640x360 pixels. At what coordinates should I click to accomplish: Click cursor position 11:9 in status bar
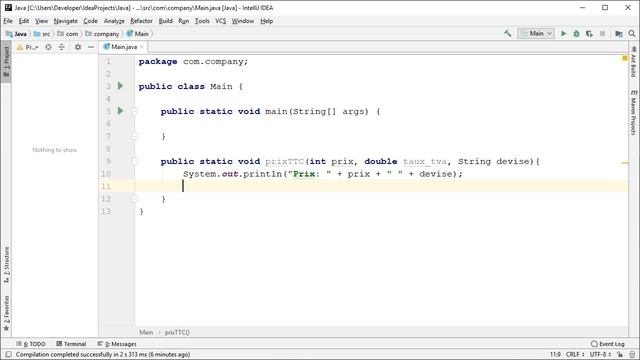point(555,354)
